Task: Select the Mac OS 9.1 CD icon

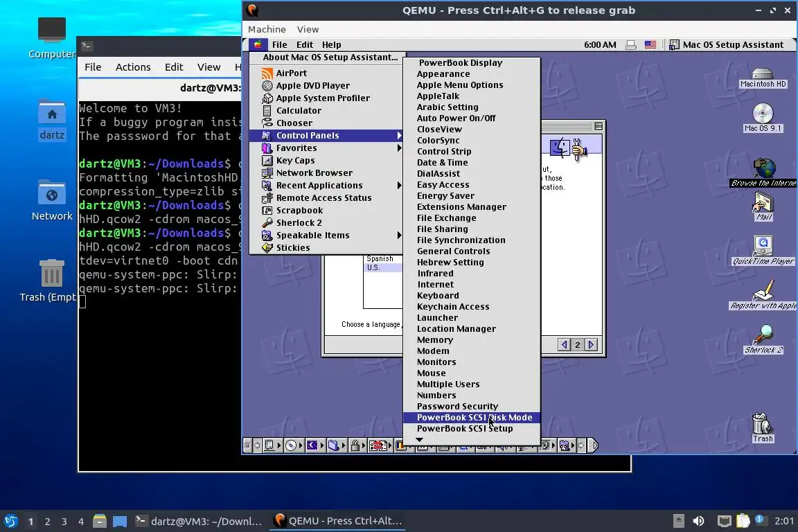Action: (x=763, y=118)
